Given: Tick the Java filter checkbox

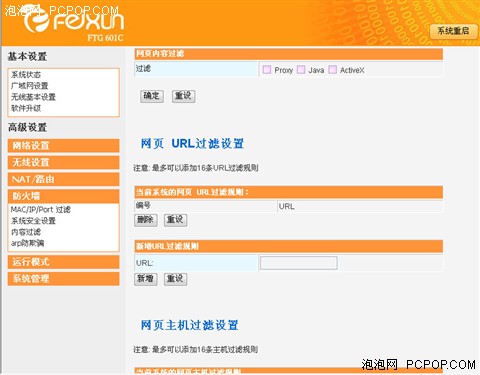Looking at the screenshot, I should 301,69.
